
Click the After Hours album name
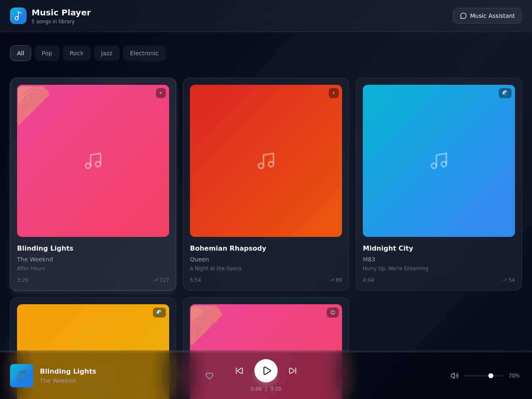31,268
